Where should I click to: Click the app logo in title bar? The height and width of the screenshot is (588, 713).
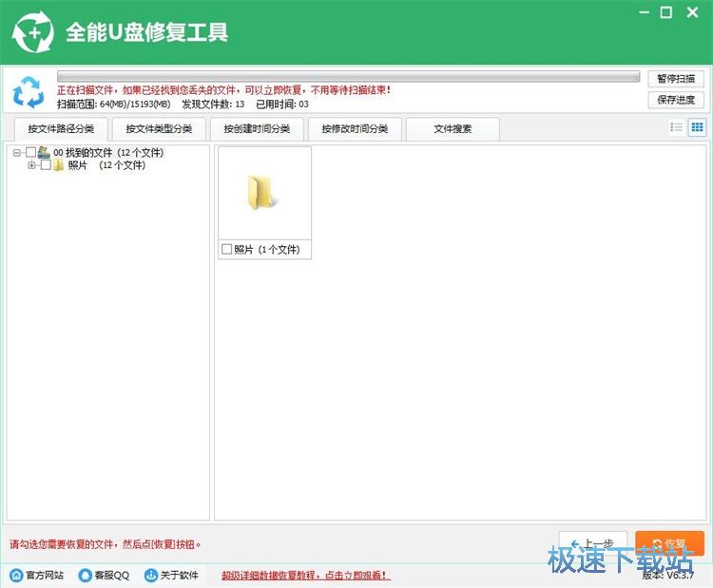click(x=32, y=31)
